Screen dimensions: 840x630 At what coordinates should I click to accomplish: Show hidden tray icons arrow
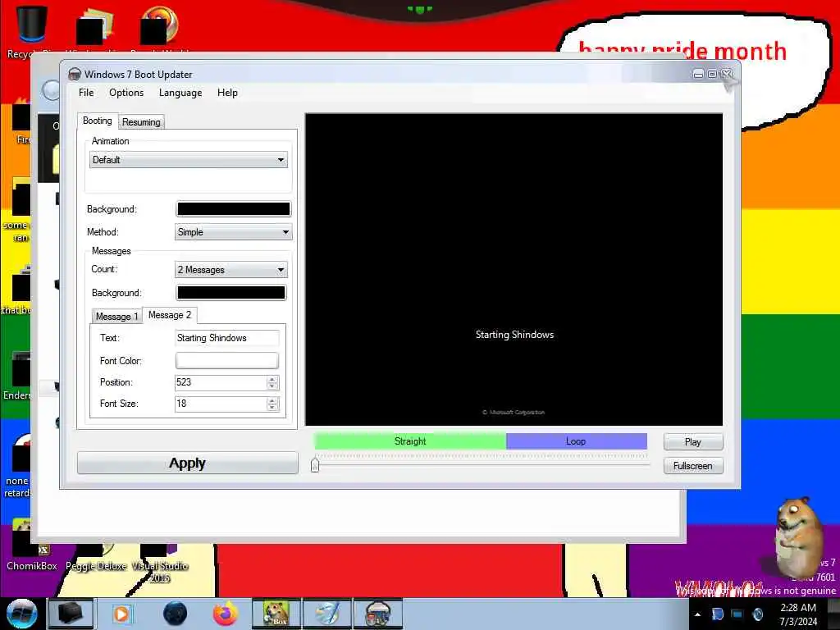pyautogui.click(x=697, y=614)
